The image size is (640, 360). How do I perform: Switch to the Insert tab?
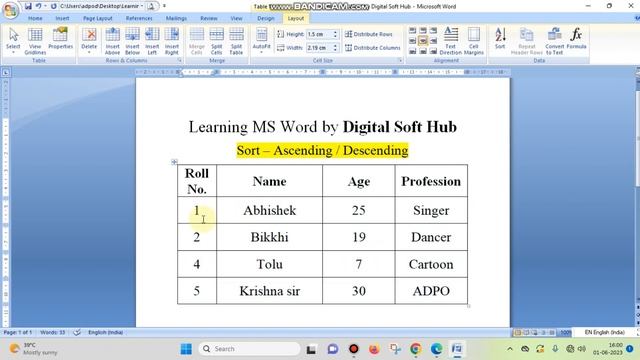click(x=62, y=18)
